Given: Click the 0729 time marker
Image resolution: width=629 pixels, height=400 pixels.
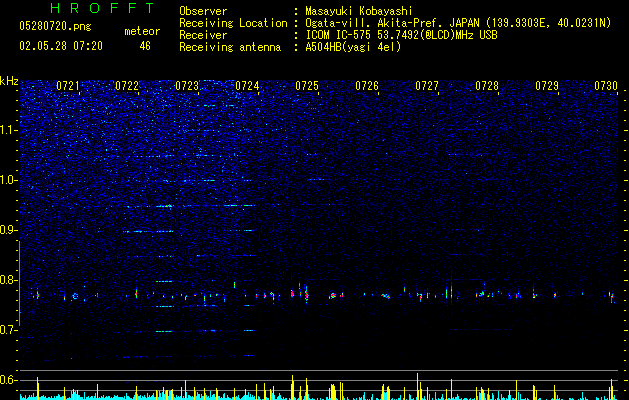Looking at the screenshot, I should [547, 86].
